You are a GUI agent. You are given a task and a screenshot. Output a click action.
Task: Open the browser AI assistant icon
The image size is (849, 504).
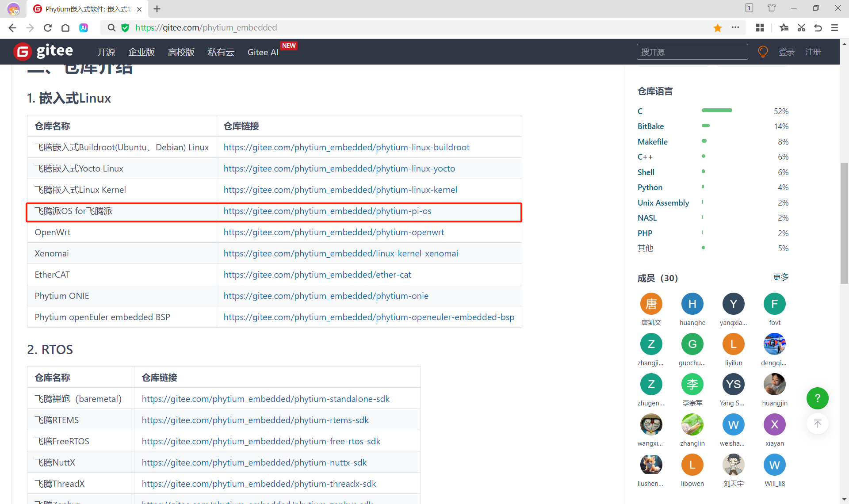[84, 28]
